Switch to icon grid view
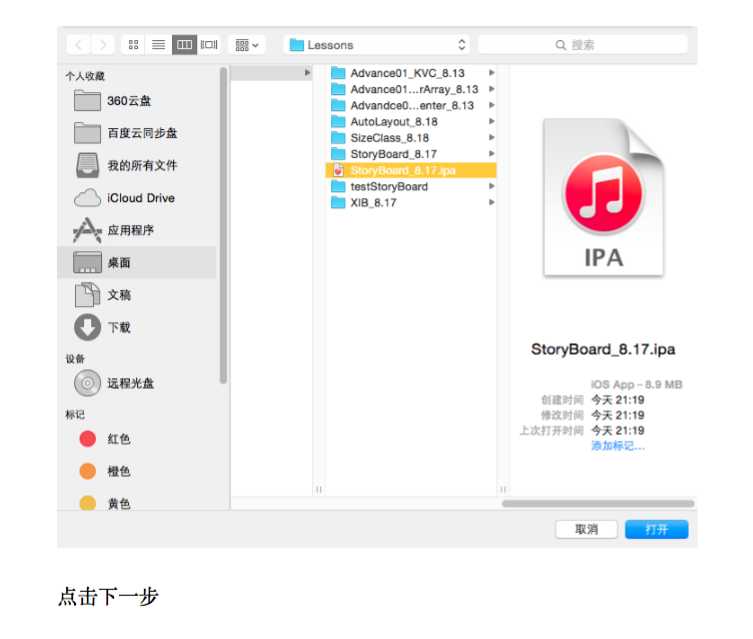 click(134, 45)
